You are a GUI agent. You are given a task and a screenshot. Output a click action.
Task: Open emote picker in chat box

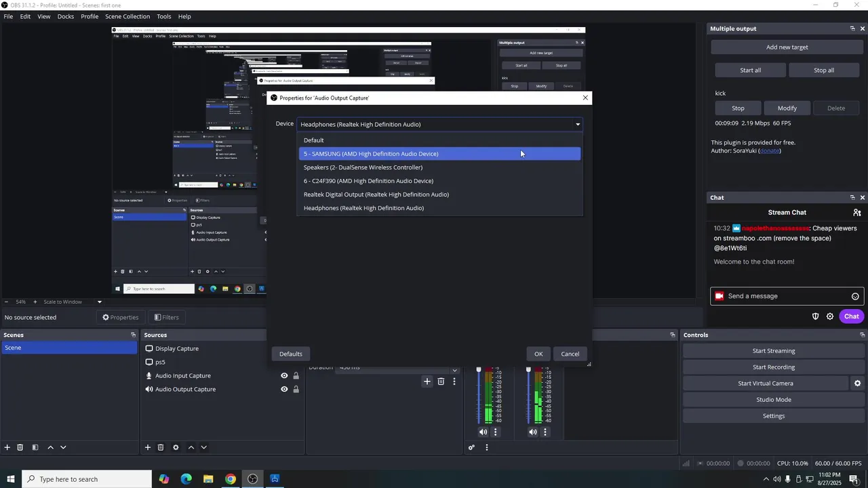pyautogui.click(x=855, y=296)
